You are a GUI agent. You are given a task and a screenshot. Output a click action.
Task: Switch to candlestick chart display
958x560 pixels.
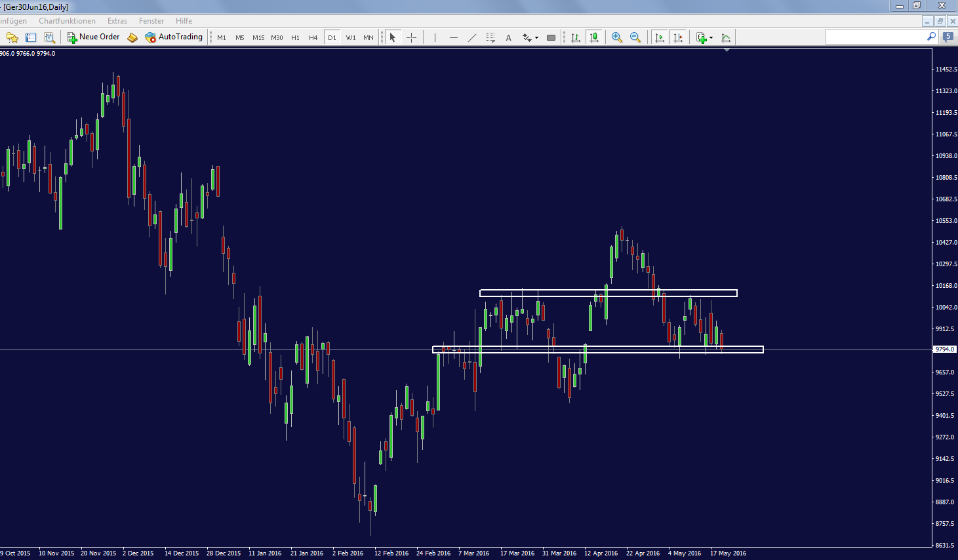594,37
